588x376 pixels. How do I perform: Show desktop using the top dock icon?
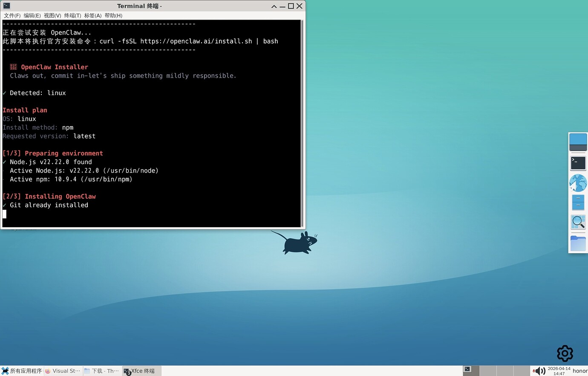pyautogui.click(x=578, y=142)
